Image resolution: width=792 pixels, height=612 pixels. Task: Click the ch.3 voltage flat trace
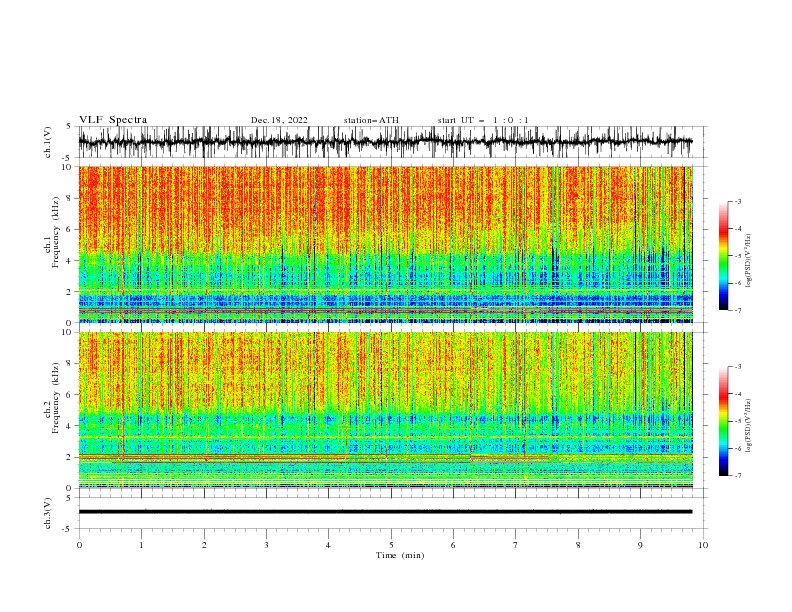point(385,512)
